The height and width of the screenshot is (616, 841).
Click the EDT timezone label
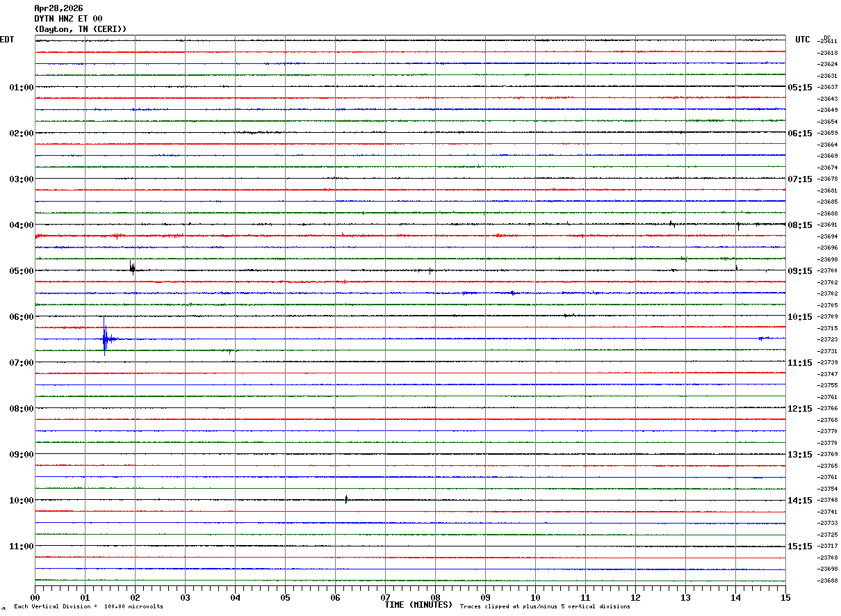[7, 40]
